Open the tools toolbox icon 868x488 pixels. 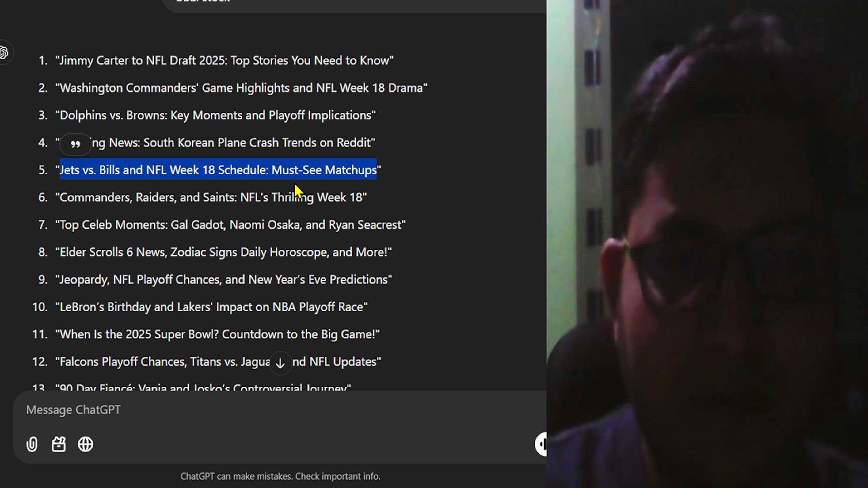pos(59,444)
